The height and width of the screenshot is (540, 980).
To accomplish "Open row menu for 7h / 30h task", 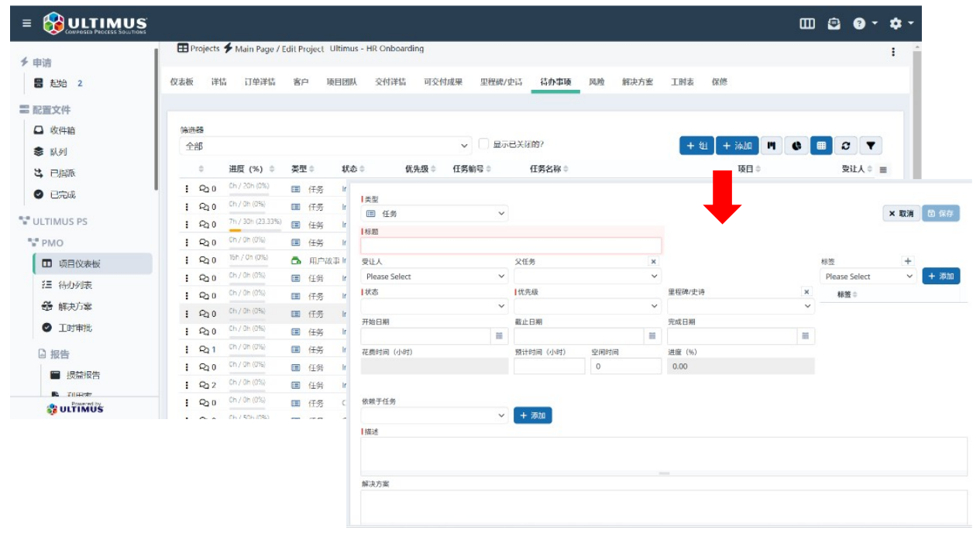I will [187, 225].
